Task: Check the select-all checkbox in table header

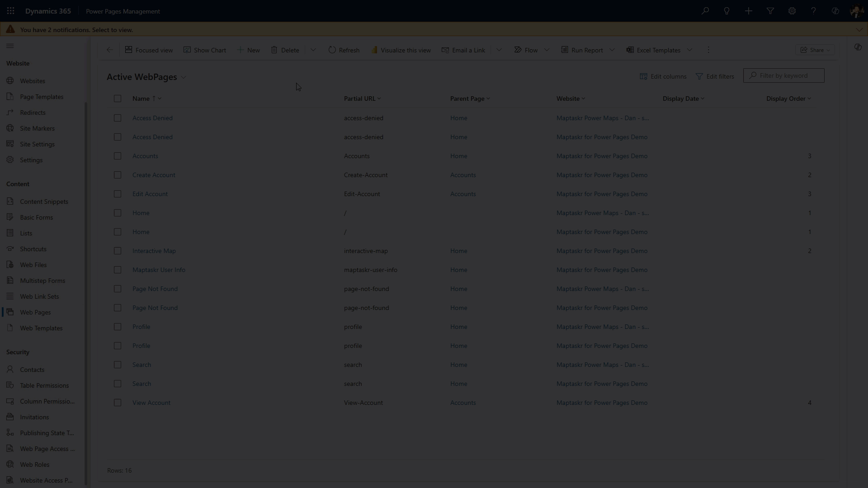Action: tap(118, 99)
